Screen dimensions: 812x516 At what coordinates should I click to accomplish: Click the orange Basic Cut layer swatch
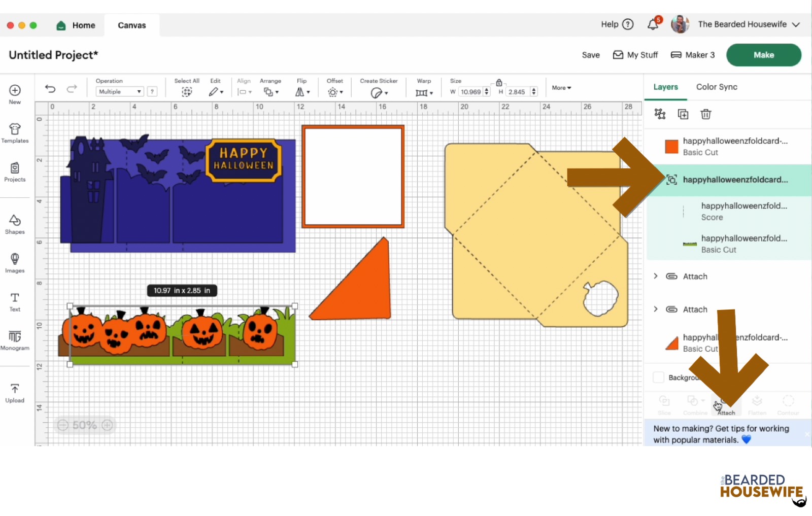(671, 147)
